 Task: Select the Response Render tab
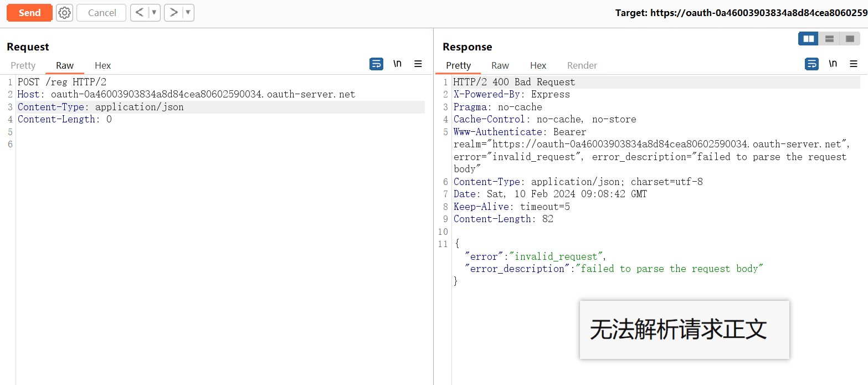(x=582, y=65)
